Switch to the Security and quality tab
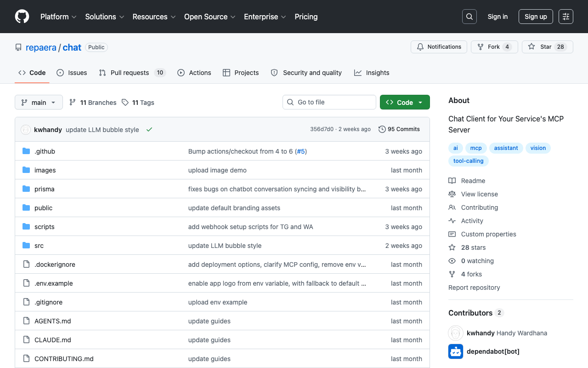This screenshot has width=588, height=368. pyautogui.click(x=306, y=73)
